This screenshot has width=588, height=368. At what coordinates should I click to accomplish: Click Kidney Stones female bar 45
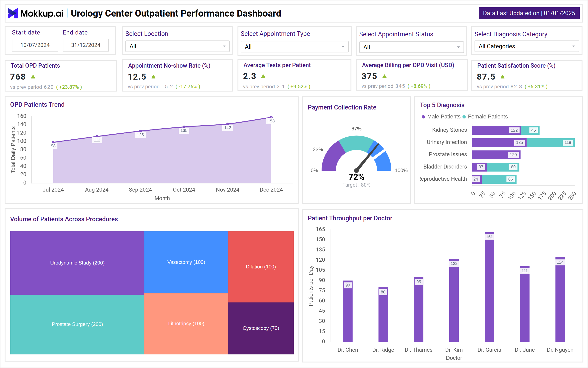coord(530,130)
